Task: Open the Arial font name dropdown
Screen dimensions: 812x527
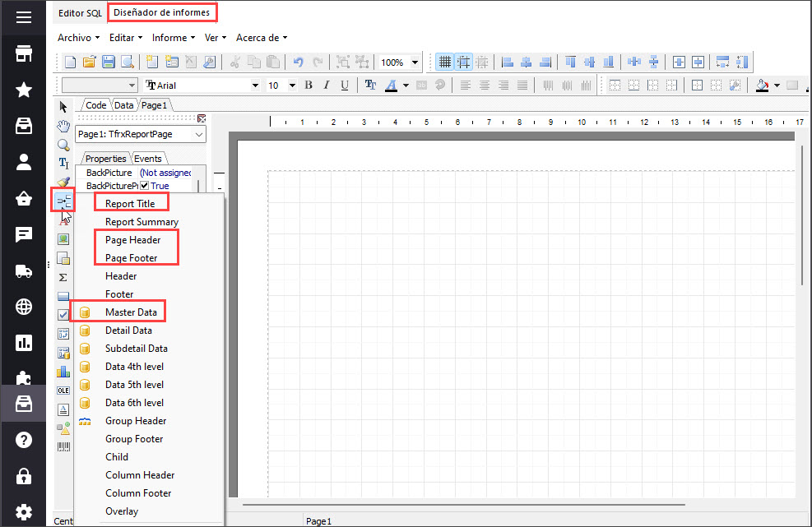Action: coord(255,86)
